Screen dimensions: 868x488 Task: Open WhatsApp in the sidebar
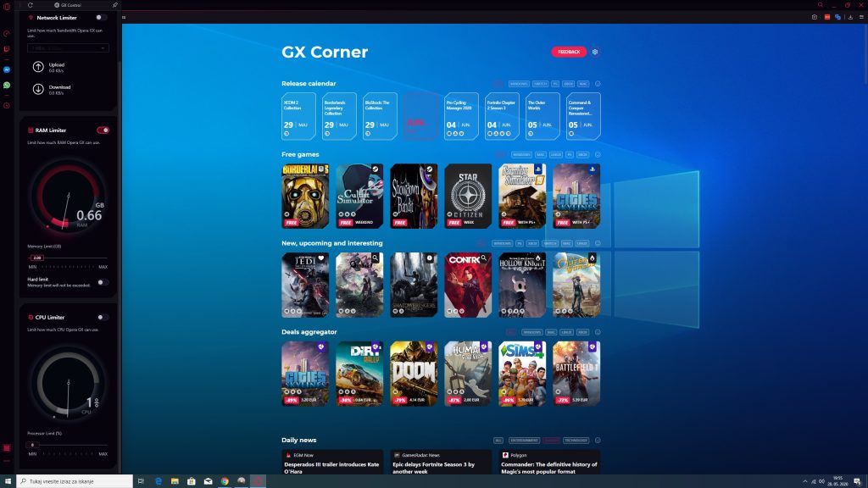coord(7,86)
